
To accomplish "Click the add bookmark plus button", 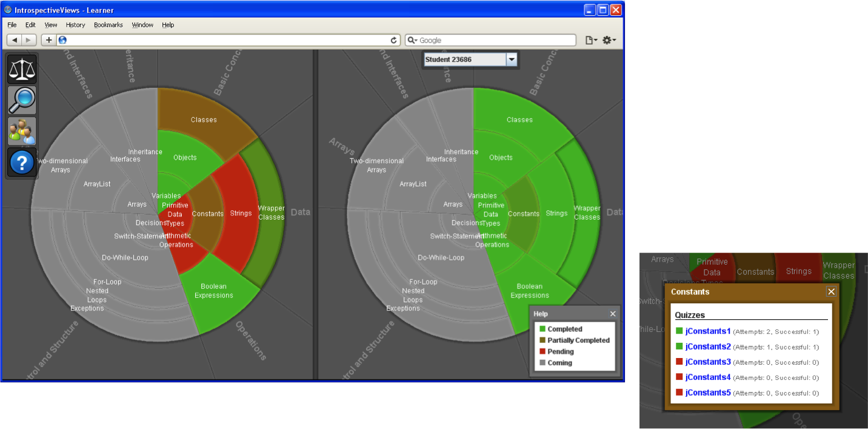I will (48, 40).
